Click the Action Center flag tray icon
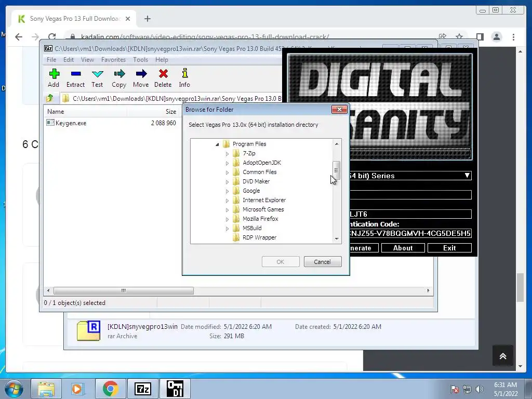This screenshot has height=399, width=532. pyautogui.click(x=454, y=389)
